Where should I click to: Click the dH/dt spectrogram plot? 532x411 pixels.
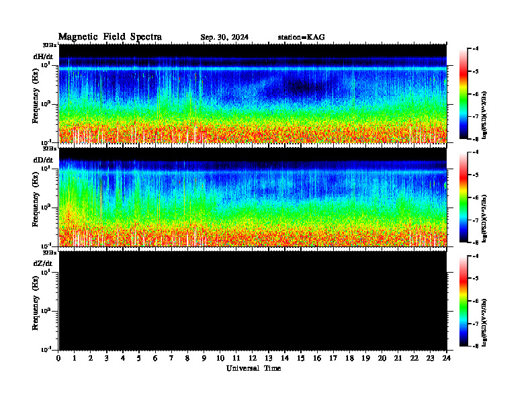[x=253, y=93]
